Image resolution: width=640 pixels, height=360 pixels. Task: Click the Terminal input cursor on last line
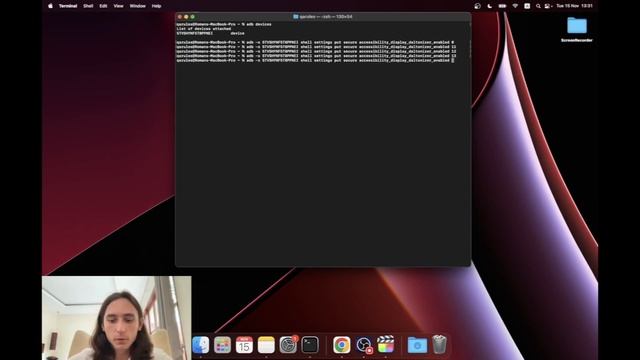click(x=453, y=60)
